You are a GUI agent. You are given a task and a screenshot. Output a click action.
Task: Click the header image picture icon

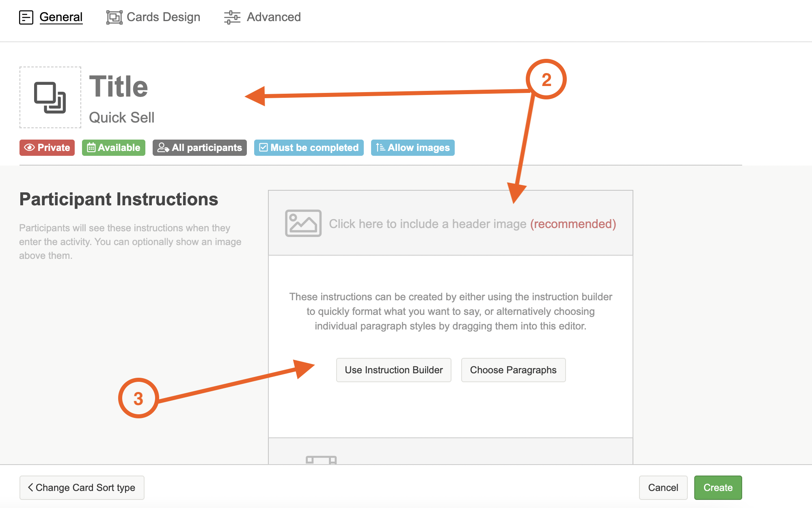click(303, 223)
